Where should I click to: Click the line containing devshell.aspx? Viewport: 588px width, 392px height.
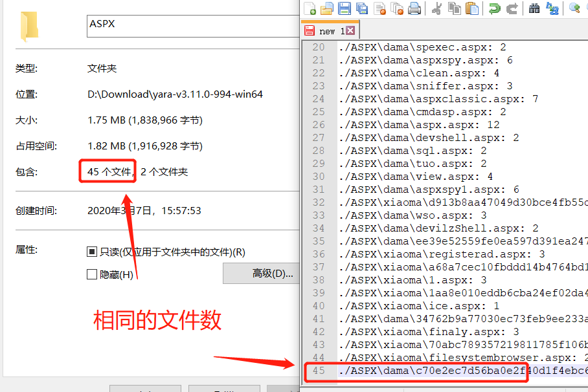click(x=428, y=138)
